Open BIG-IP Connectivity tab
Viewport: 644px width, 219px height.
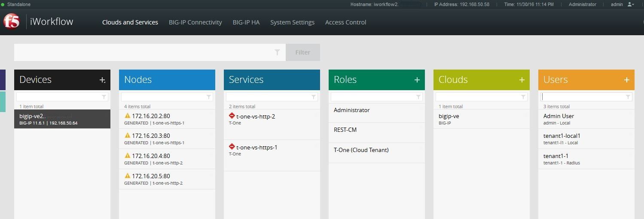(x=195, y=22)
